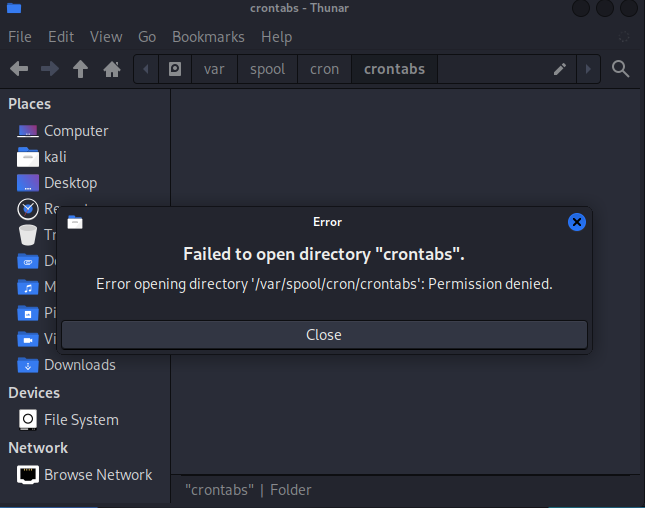Toggle path edit pencil icon
Image resolution: width=645 pixels, height=508 pixels.
(560, 69)
